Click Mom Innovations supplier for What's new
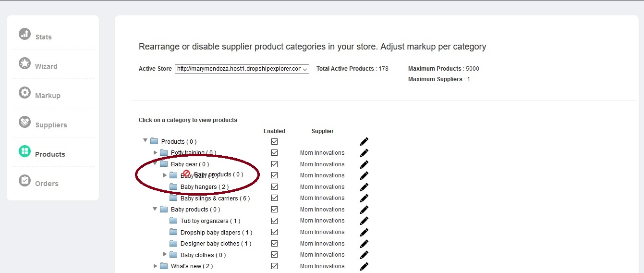This screenshot has width=644, height=273. pos(322,266)
